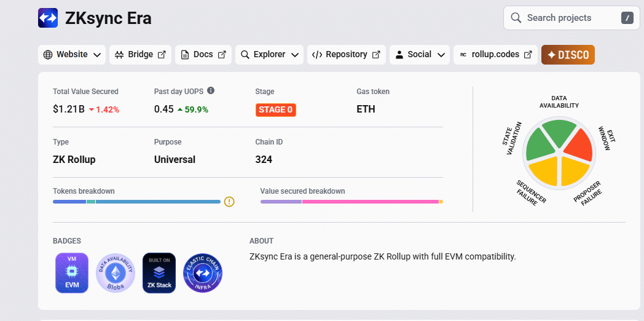Click the Tokens breakdown warning icon
This screenshot has height=321, width=644.
coord(229,202)
